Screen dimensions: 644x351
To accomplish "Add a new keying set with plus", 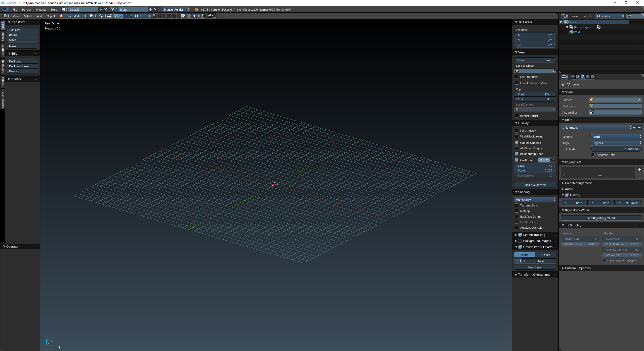I will click(x=639, y=170).
